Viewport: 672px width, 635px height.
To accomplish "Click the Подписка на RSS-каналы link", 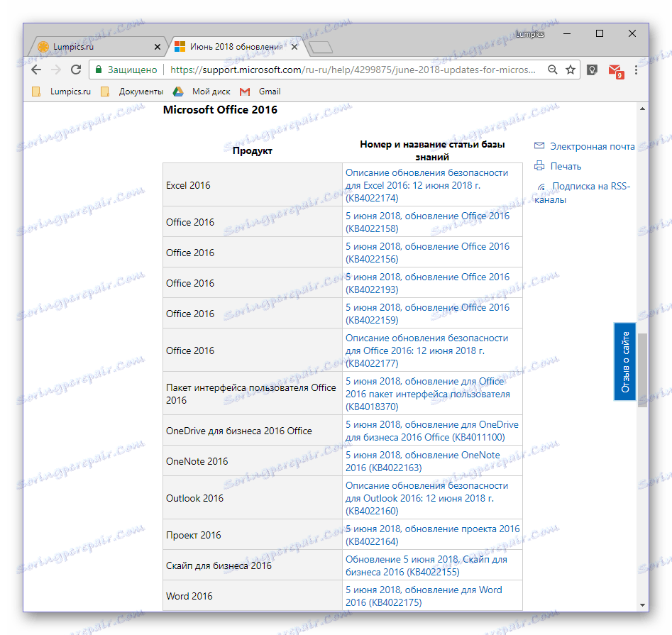I will click(583, 193).
